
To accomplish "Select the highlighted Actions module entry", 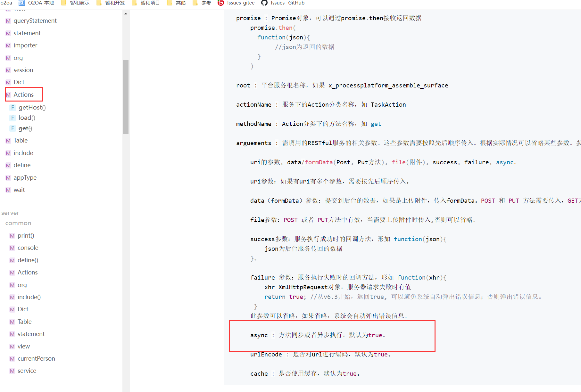I will point(24,95).
